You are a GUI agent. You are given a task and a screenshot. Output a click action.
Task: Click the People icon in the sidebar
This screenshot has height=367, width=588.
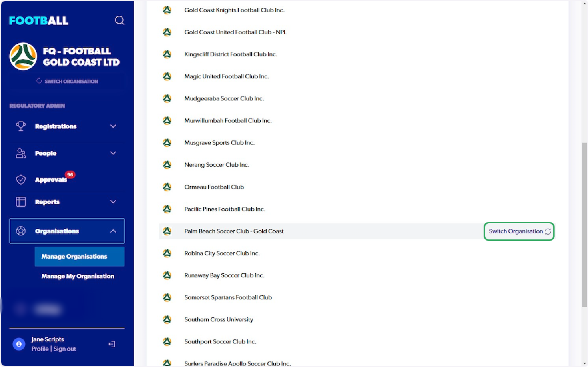tap(21, 153)
